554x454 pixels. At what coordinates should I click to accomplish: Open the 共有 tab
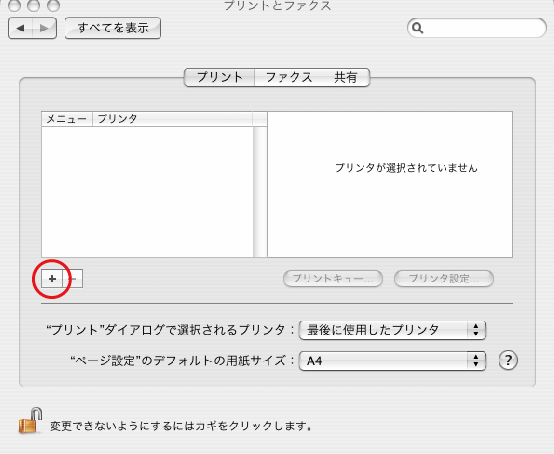346,77
